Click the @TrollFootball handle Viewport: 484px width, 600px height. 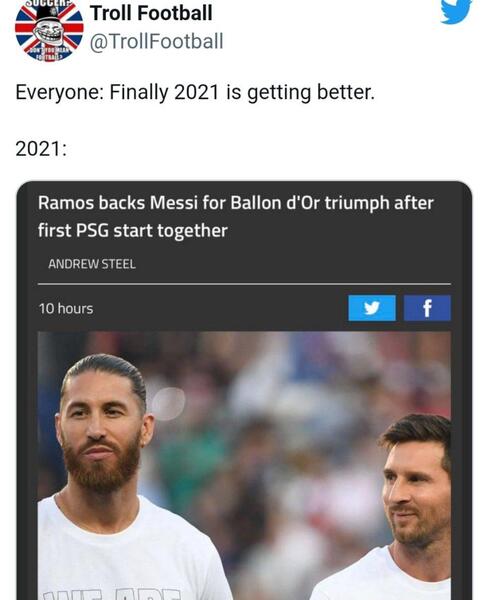point(156,41)
